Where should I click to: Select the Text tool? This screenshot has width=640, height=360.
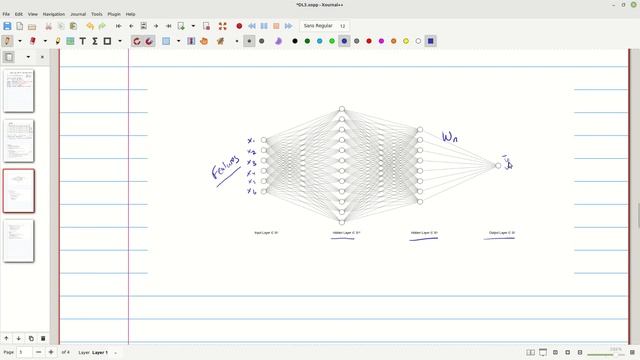pos(82,41)
